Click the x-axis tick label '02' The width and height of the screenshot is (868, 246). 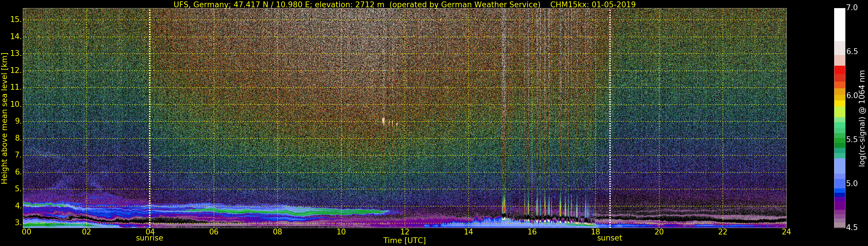[87, 232]
